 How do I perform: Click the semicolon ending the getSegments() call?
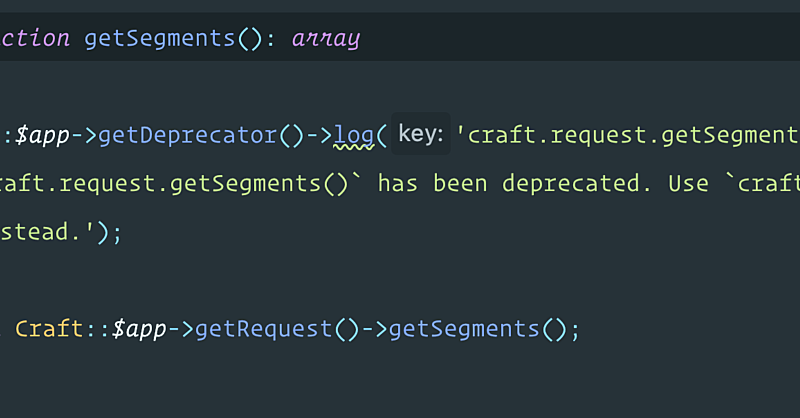(574, 329)
